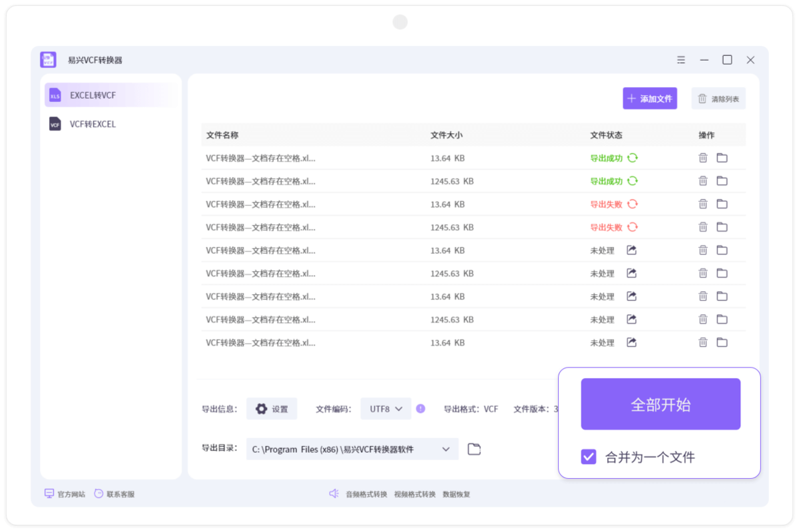This screenshot has height=532, width=799.
Task: Open output folder icon for the second file
Action: pyautogui.click(x=722, y=180)
